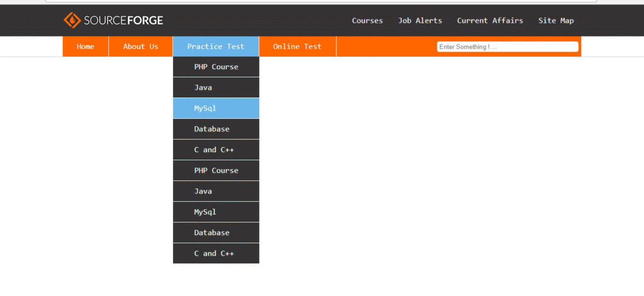Pick the second Java entry in dropdown

pos(216,191)
